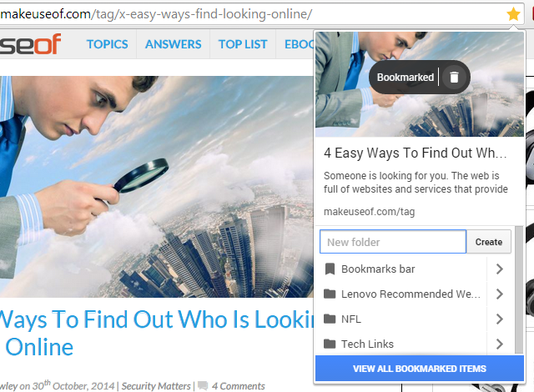534x392 pixels.
Task: Open the ANSWERS navigation menu item
Action: (x=174, y=44)
